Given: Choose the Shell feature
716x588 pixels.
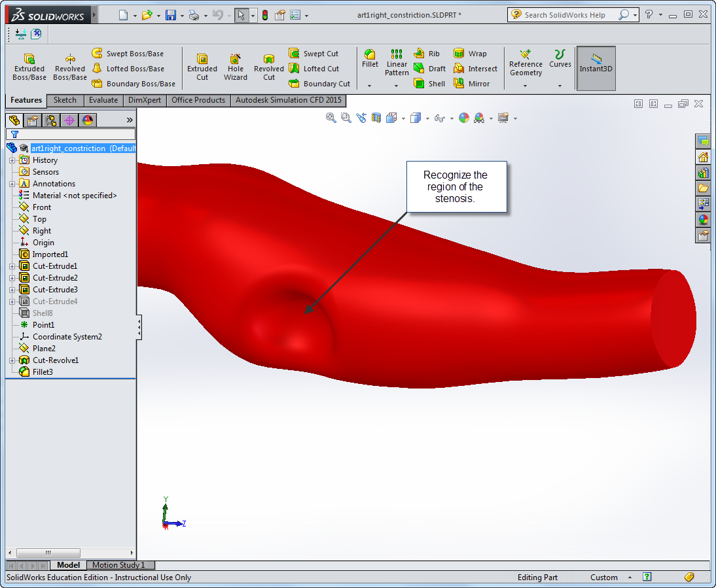Looking at the screenshot, I should (429, 84).
